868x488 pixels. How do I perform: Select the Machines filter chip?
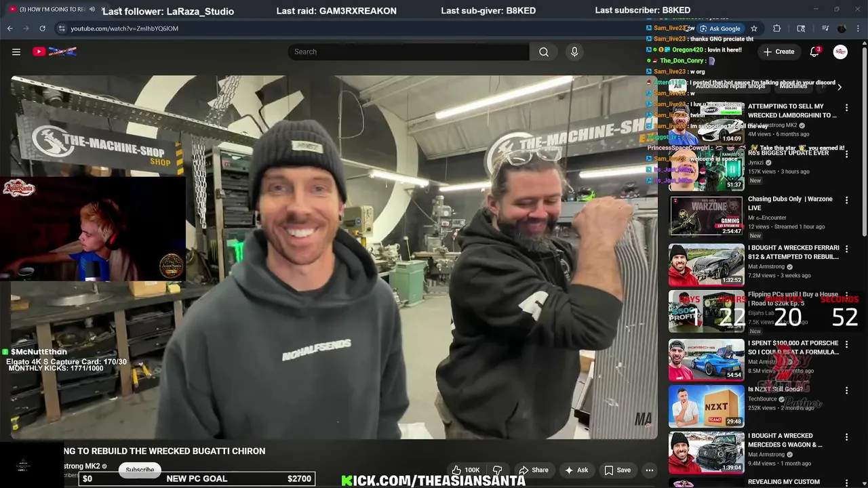[793, 86]
